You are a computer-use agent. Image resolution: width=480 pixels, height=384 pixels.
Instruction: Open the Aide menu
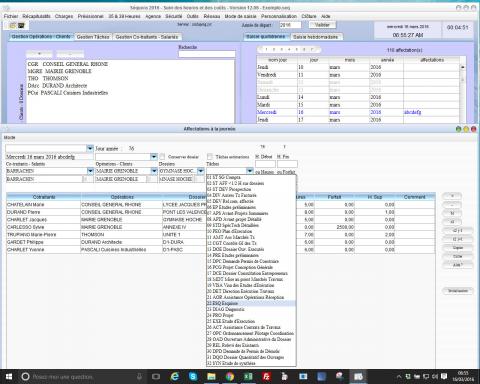[326, 16]
